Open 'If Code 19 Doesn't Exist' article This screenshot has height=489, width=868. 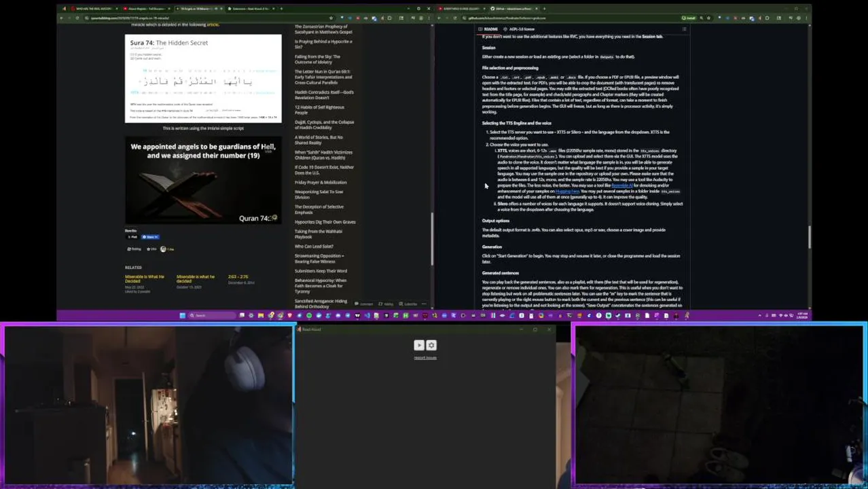[x=324, y=170]
